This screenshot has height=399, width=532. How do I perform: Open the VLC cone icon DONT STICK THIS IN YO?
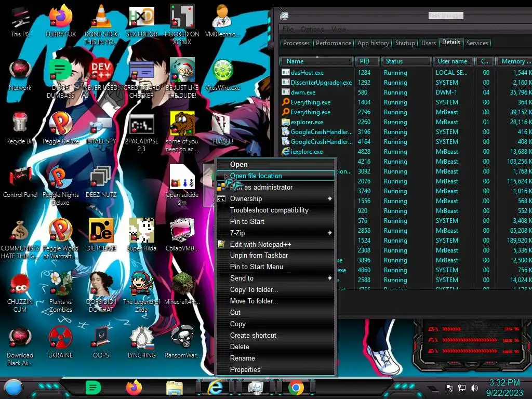[101, 24]
